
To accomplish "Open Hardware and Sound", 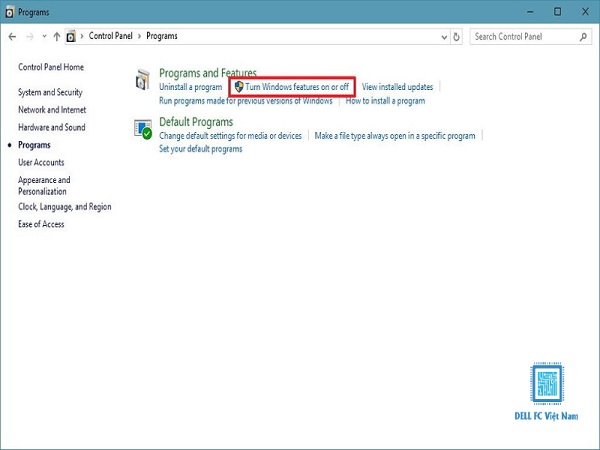I will click(x=52, y=127).
